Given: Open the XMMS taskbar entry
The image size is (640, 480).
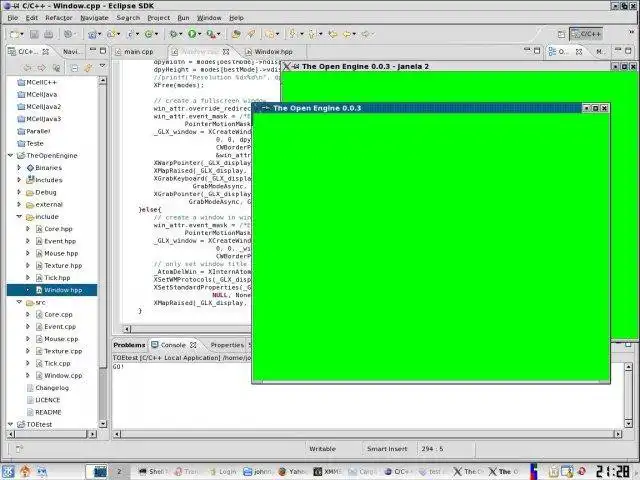Looking at the screenshot, I should [x=327, y=471].
